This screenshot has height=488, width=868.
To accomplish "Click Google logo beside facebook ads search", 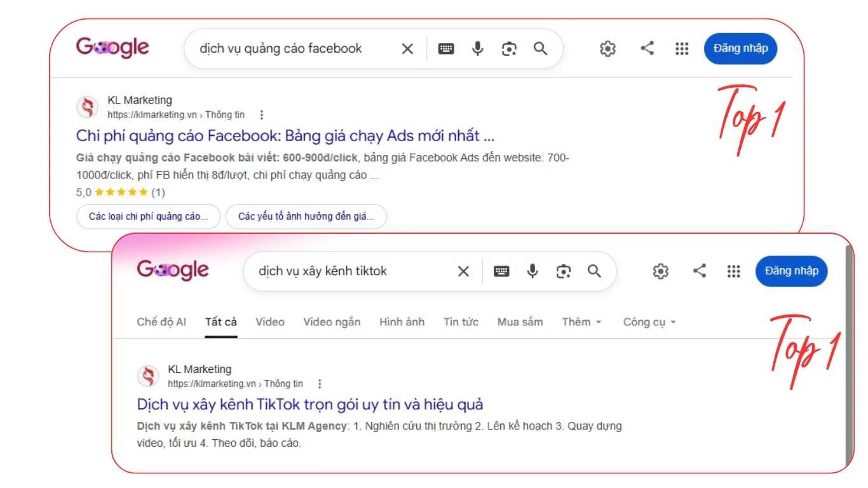I will [112, 48].
